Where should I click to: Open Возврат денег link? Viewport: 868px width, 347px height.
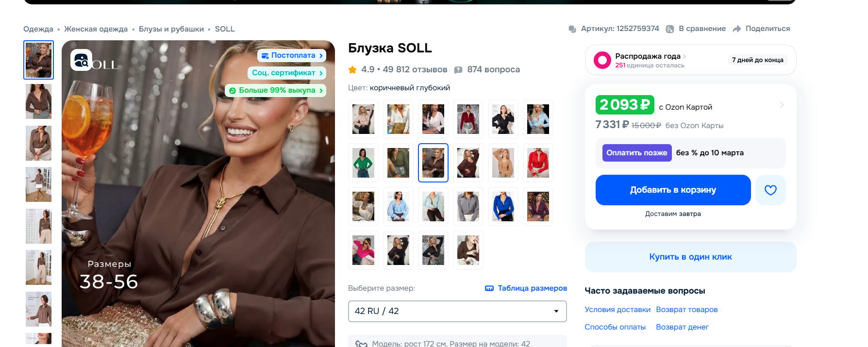(682, 327)
